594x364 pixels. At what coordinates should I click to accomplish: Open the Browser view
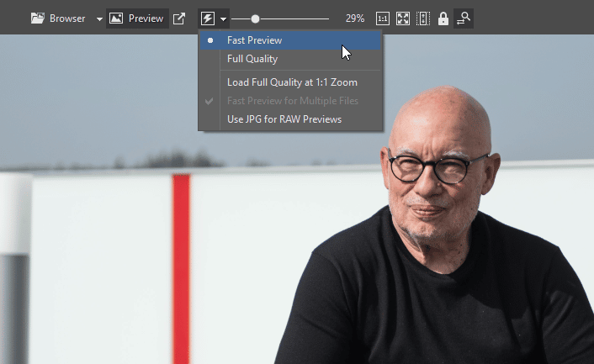point(58,18)
